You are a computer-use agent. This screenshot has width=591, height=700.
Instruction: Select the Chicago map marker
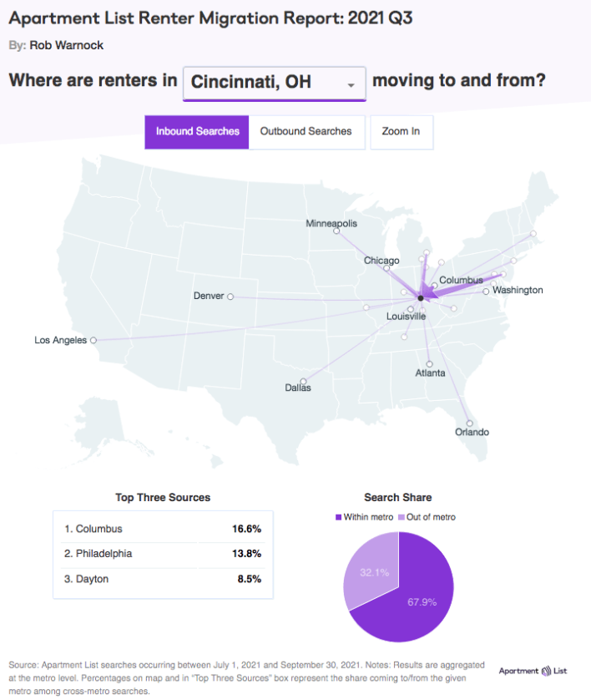tap(386, 268)
